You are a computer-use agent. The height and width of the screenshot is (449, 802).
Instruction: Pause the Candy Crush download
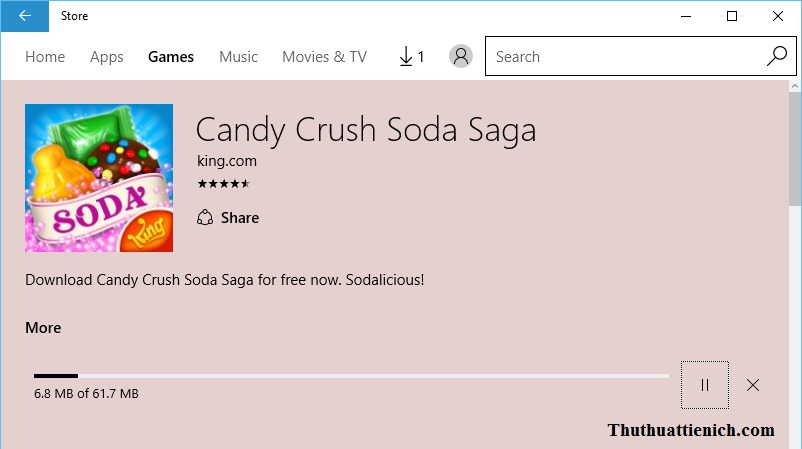point(705,385)
